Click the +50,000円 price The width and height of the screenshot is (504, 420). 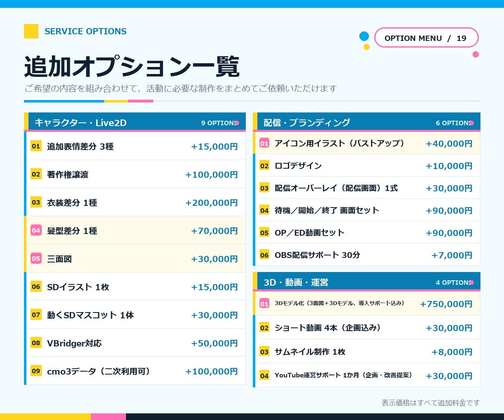tap(214, 343)
